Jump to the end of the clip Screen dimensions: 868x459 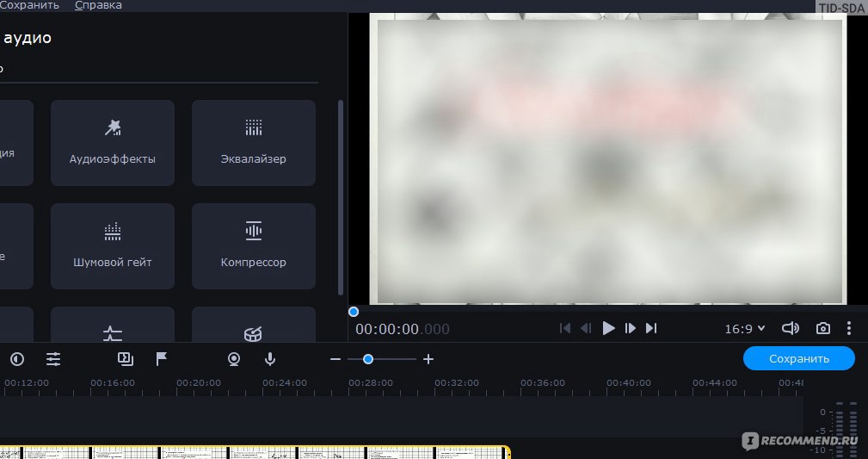(x=651, y=328)
